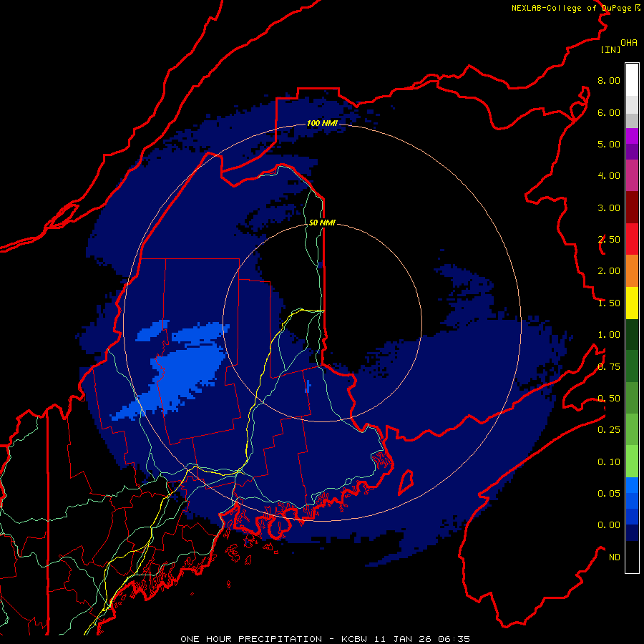Click the 0.50 legend value
Viewport: 644px width, 644px height.
pyautogui.click(x=609, y=399)
